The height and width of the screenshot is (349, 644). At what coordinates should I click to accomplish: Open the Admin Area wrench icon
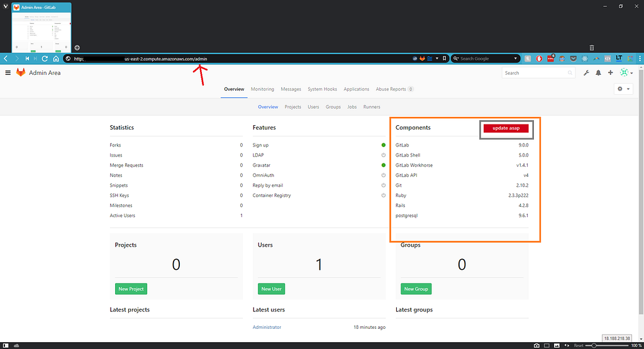pyautogui.click(x=586, y=73)
